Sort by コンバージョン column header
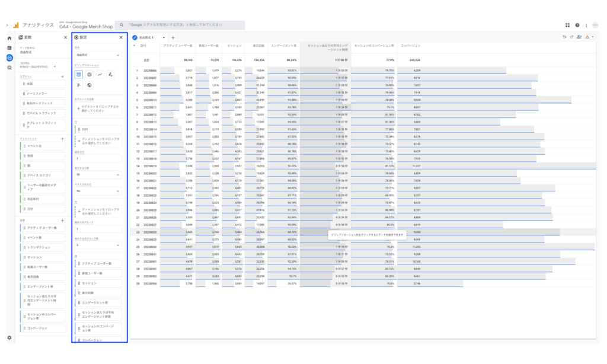 coord(410,46)
